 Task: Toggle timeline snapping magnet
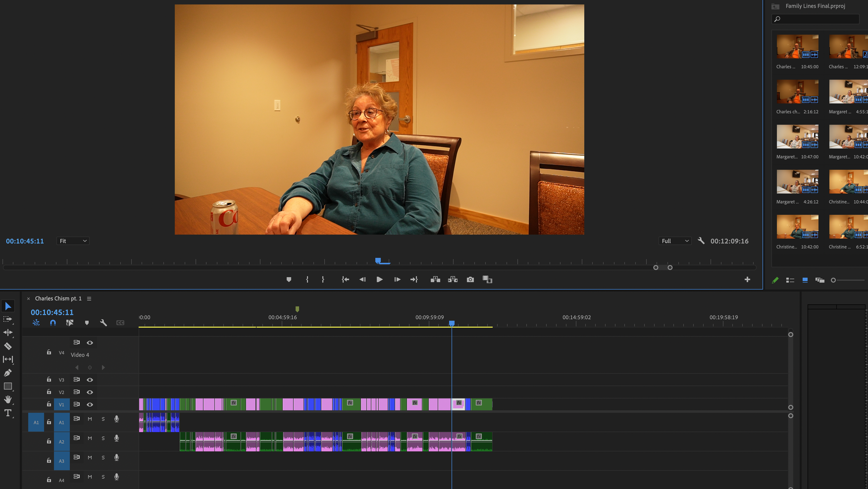point(53,323)
